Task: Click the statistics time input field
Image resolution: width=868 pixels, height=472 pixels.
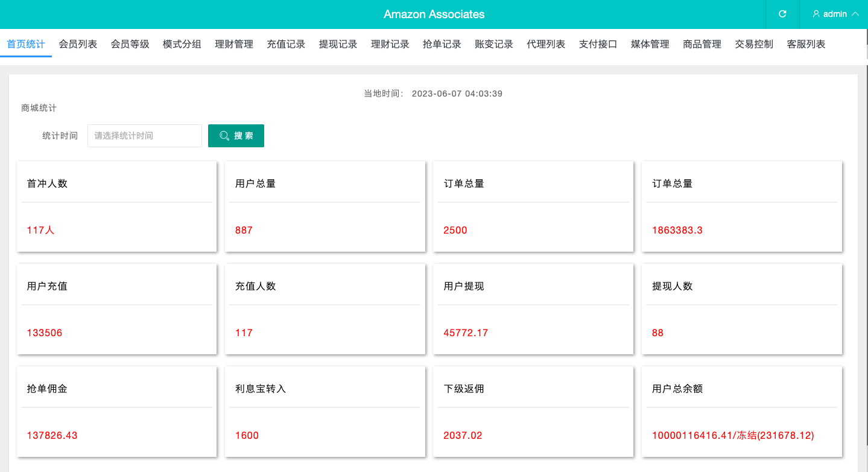Action: pyautogui.click(x=145, y=136)
